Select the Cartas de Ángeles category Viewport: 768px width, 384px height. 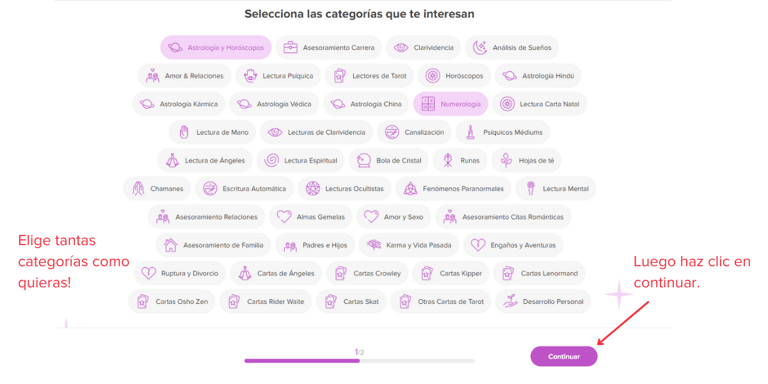click(276, 273)
